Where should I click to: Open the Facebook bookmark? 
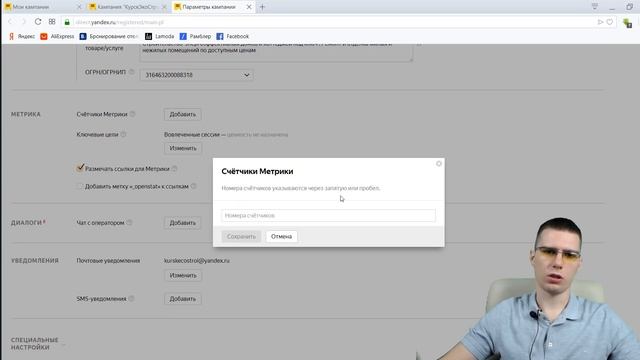click(232, 36)
